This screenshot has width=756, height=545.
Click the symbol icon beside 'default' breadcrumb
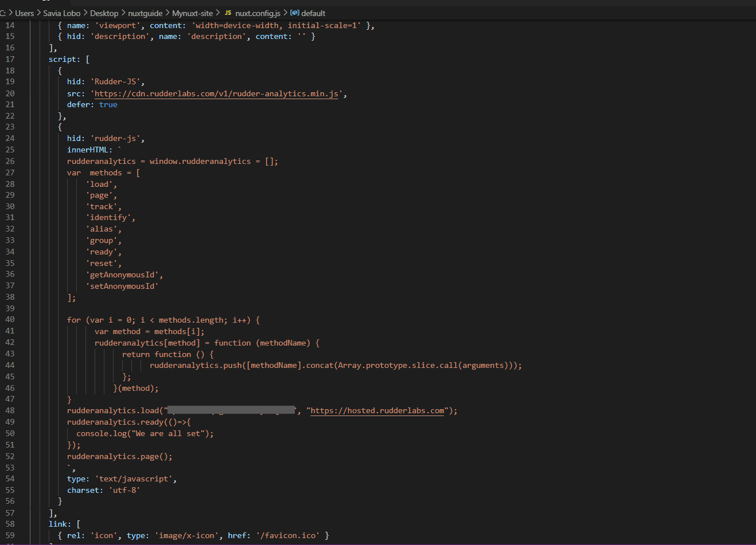[295, 13]
